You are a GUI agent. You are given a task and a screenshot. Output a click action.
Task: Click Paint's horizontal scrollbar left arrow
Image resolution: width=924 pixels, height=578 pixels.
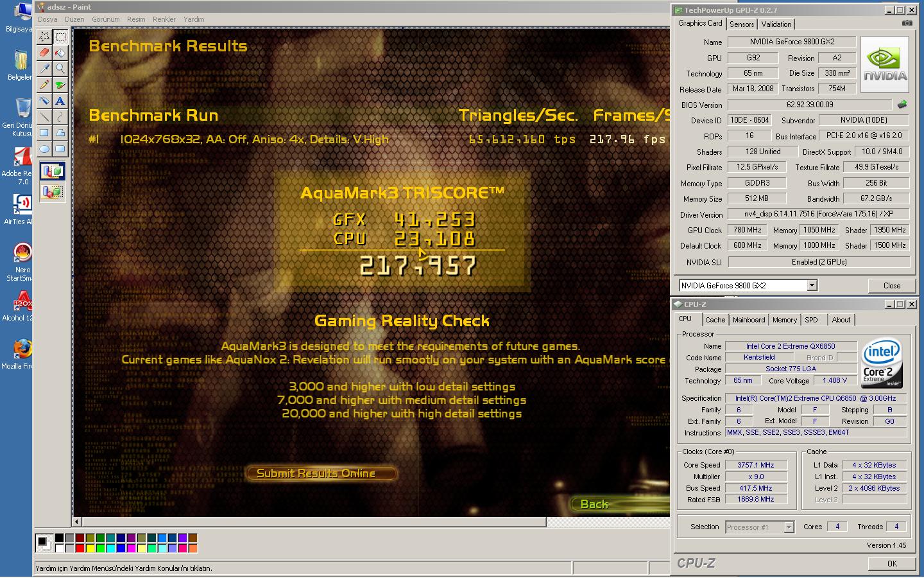[77, 522]
